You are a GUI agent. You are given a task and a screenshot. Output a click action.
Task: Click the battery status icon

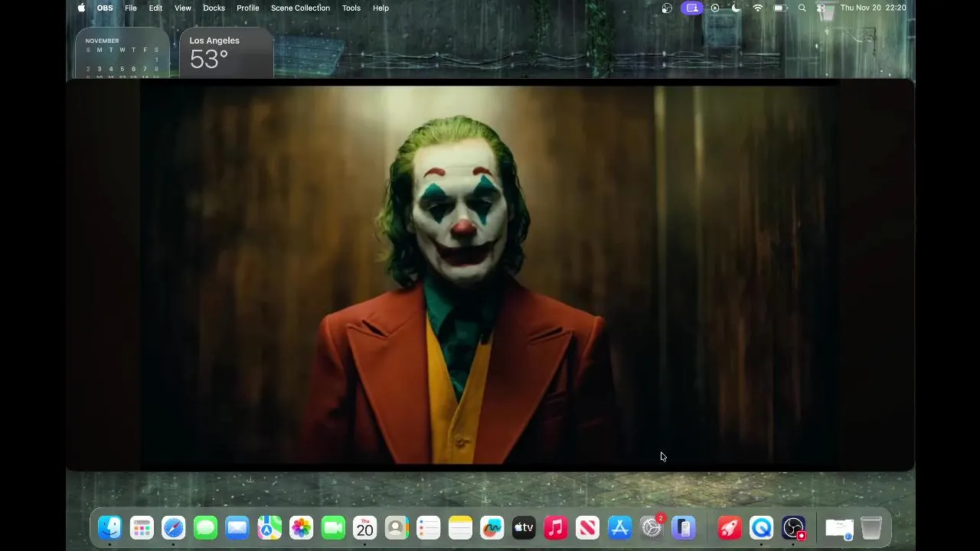pos(780,8)
